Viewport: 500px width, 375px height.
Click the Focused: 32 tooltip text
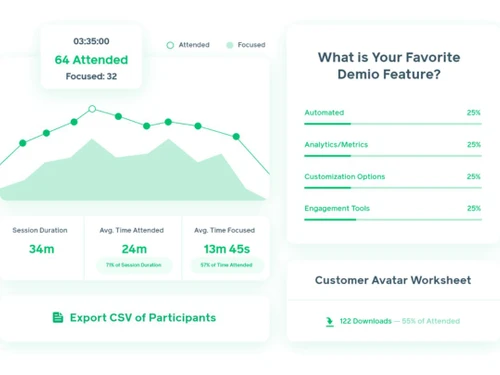[x=91, y=76]
